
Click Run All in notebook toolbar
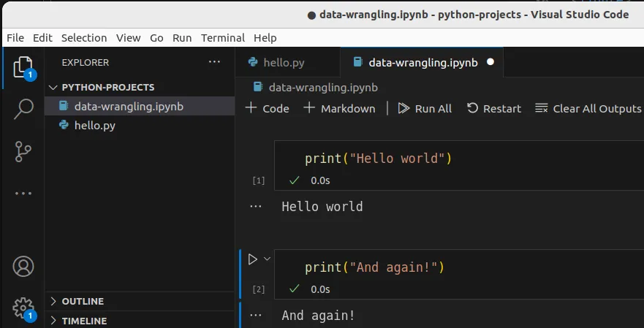tap(425, 108)
